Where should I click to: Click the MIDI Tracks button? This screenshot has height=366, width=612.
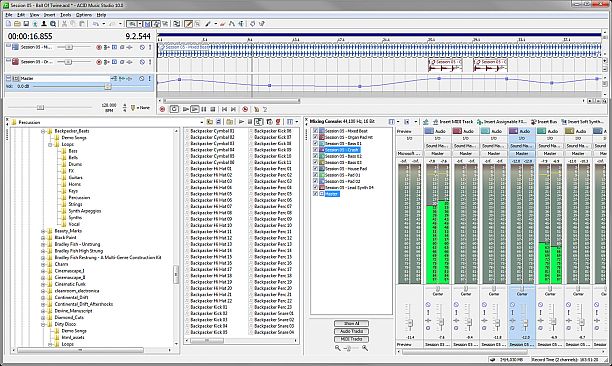point(351,339)
